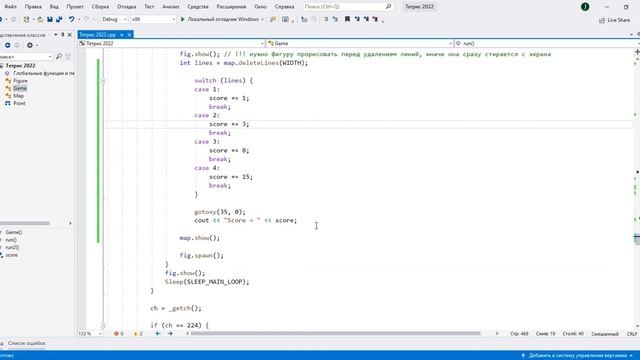Click the Save All icon
Screen dimensions: 640x360
pyautogui.click(x=59, y=19)
